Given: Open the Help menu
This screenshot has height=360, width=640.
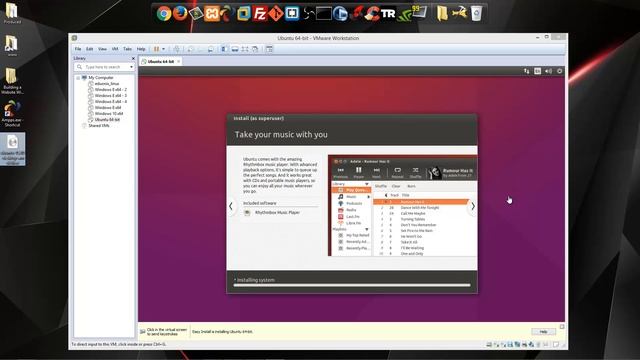Looking at the screenshot, I should pyautogui.click(x=141, y=49).
